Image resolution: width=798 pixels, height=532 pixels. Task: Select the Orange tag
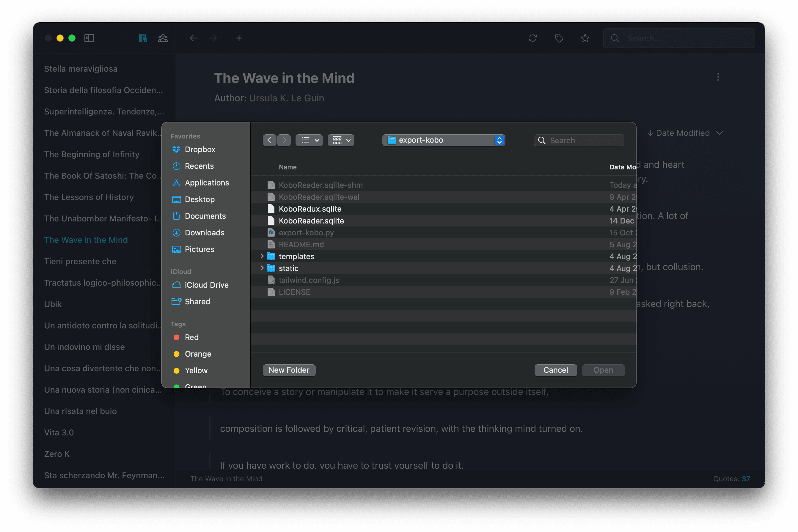[x=198, y=354]
